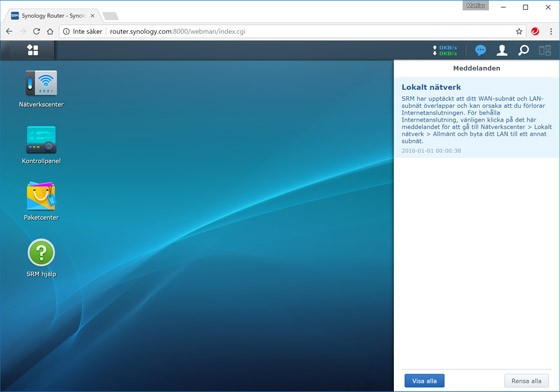560x392 pixels.
Task: Launch Paketcenter desktop icon
Action: [x=41, y=201]
